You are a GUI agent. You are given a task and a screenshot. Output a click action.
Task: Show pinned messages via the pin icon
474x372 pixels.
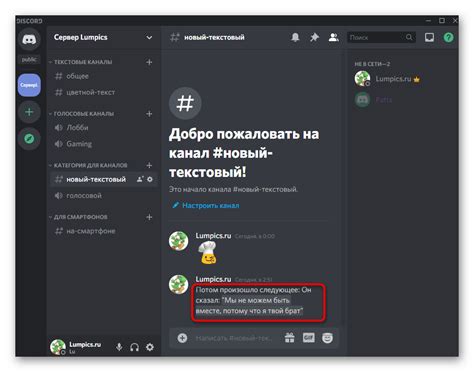click(314, 37)
